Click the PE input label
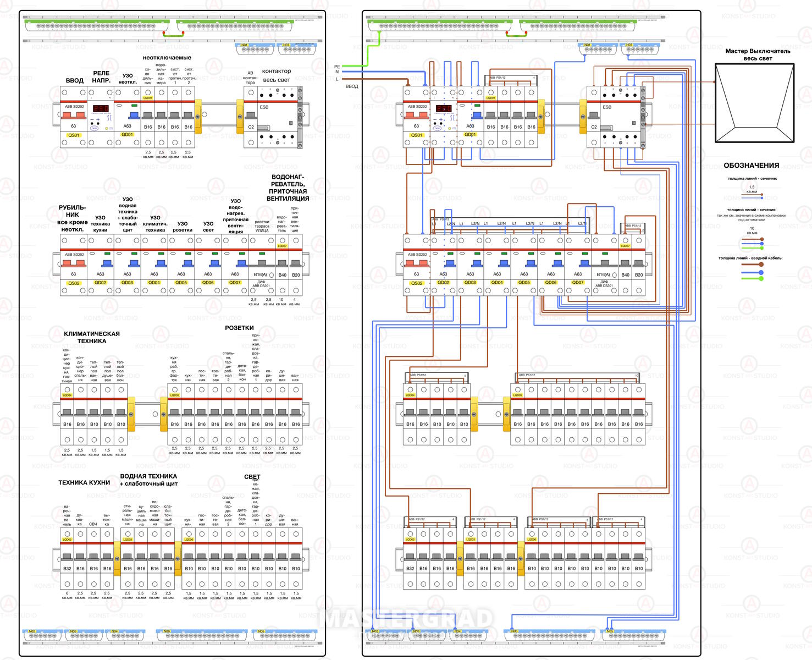 click(x=337, y=67)
